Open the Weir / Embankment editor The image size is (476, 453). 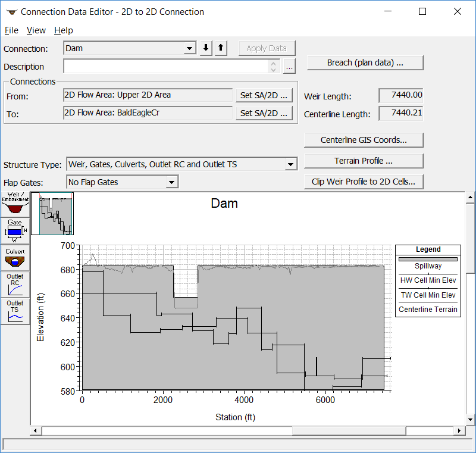pos(15,205)
